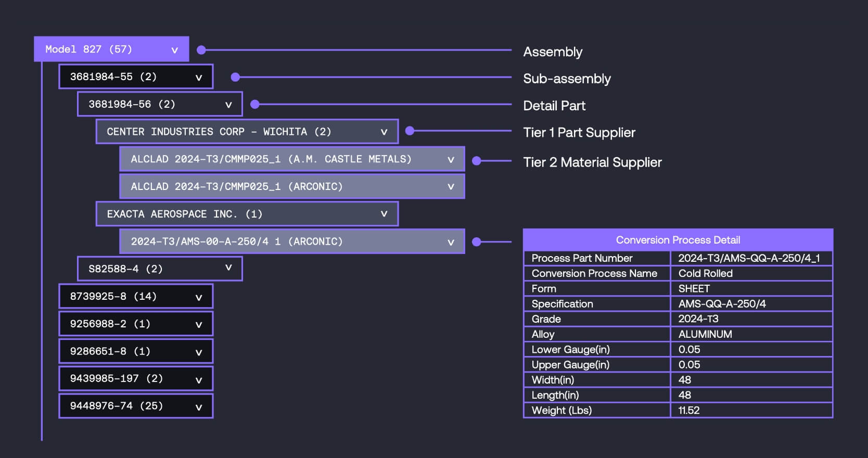Click the Cold Rolled value
Viewport: 868px width, 458px height.
[705, 273]
